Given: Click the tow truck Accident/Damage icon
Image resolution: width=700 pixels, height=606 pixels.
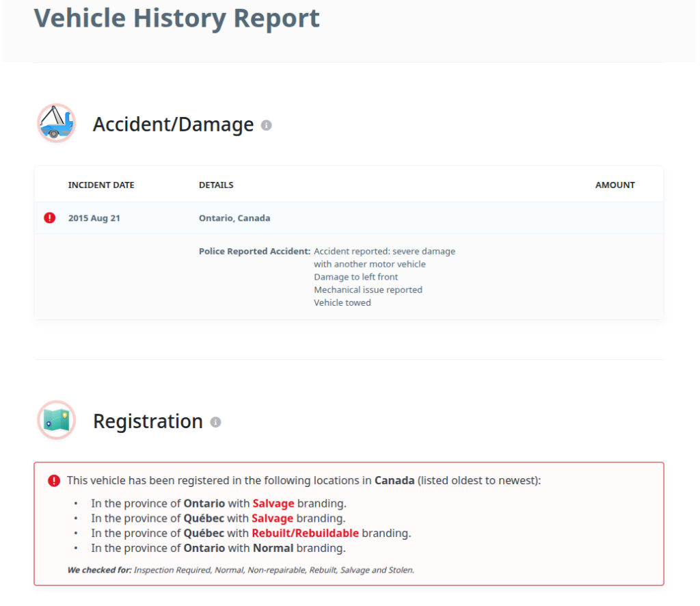Looking at the screenshot, I should coord(56,124).
